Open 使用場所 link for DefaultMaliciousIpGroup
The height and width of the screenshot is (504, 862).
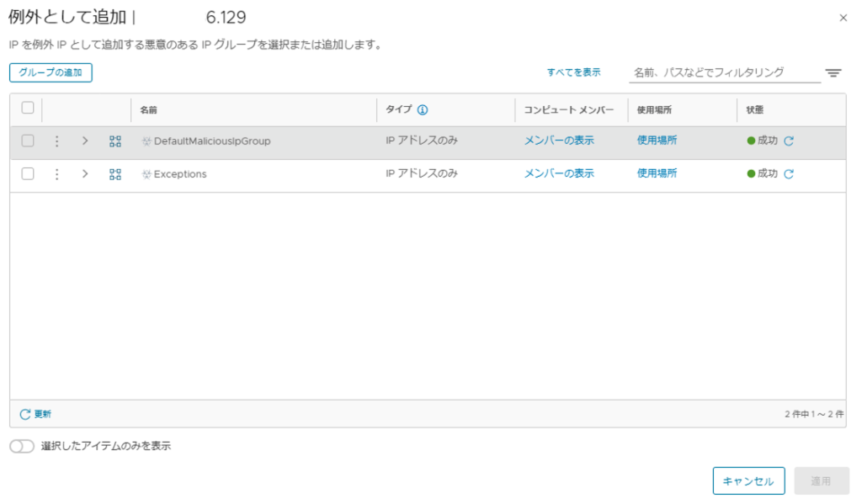pyautogui.click(x=657, y=141)
